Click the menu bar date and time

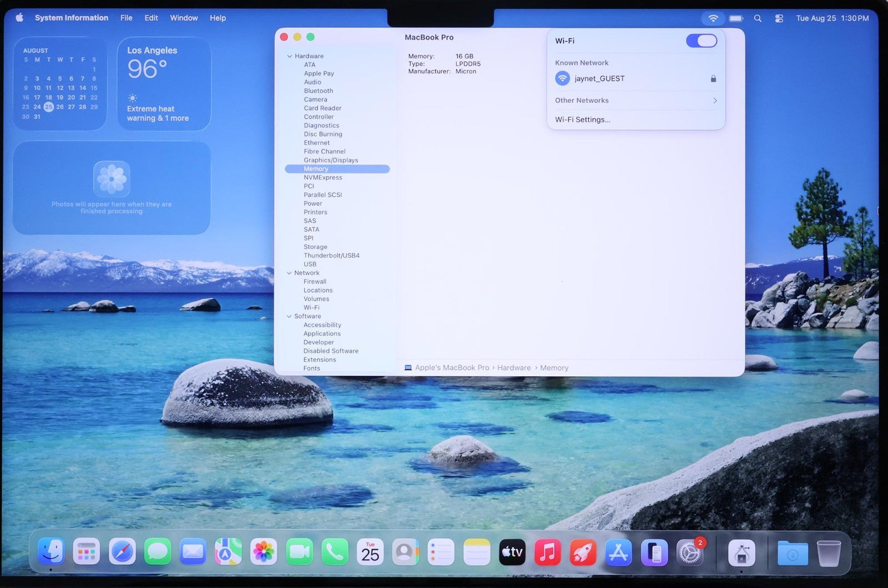[x=833, y=18]
